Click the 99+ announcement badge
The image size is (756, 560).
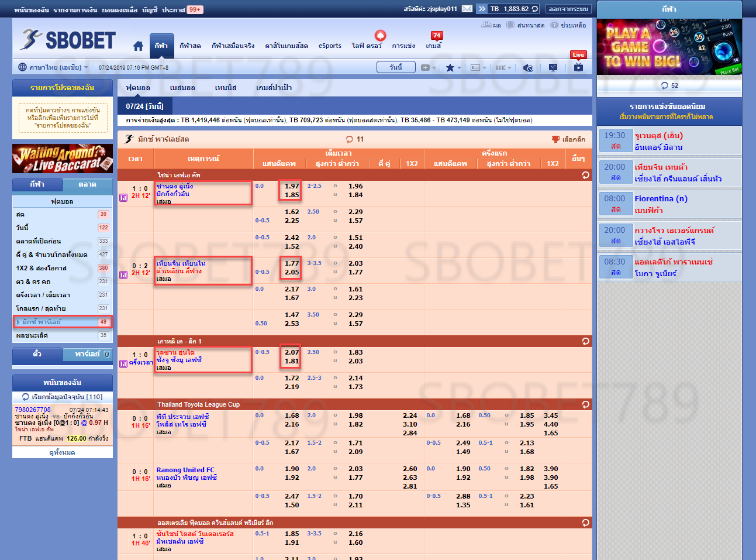(x=195, y=9)
